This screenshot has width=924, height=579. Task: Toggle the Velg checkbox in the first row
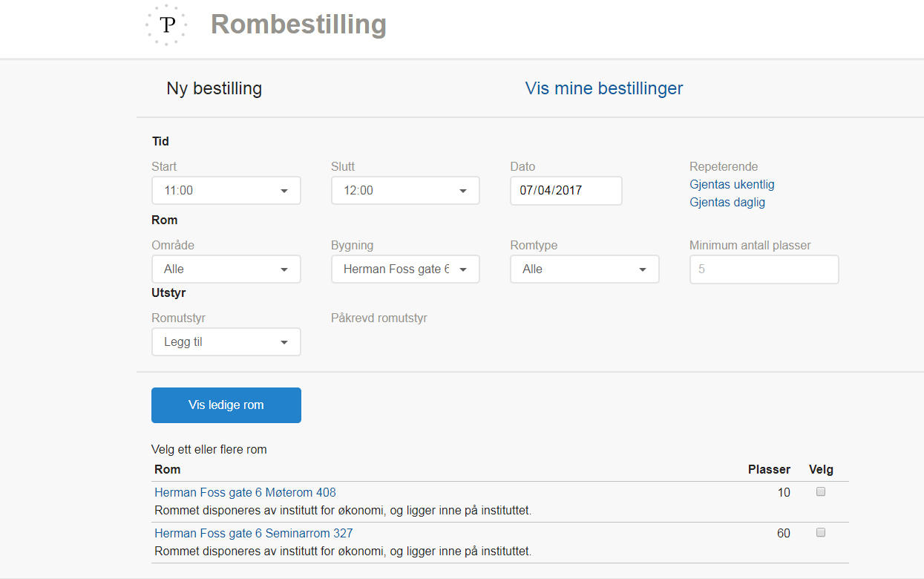(x=820, y=491)
